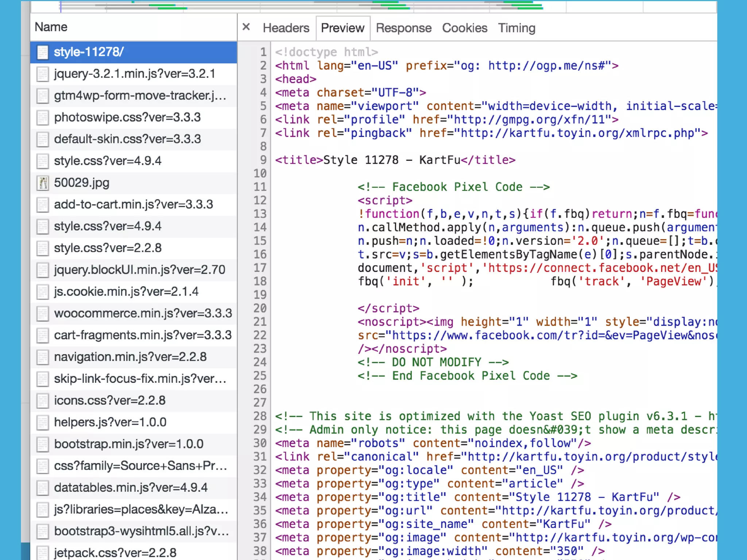Open the Cookies tab
Viewport: 747px width, 560px height.
point(464,28)
